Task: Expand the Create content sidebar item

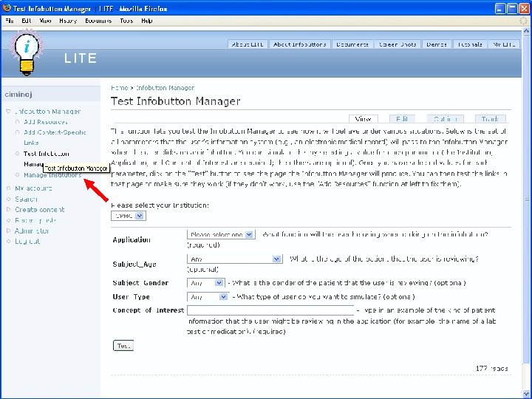Action: (8, 210)
